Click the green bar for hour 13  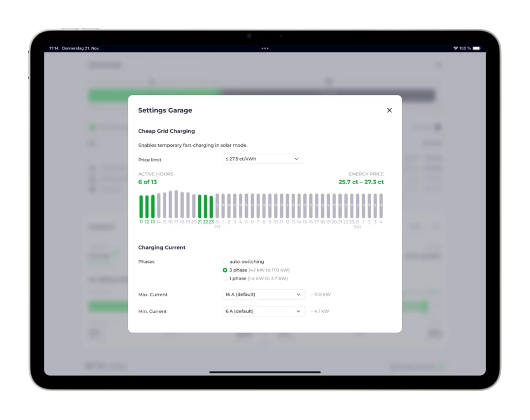point(152,207)
